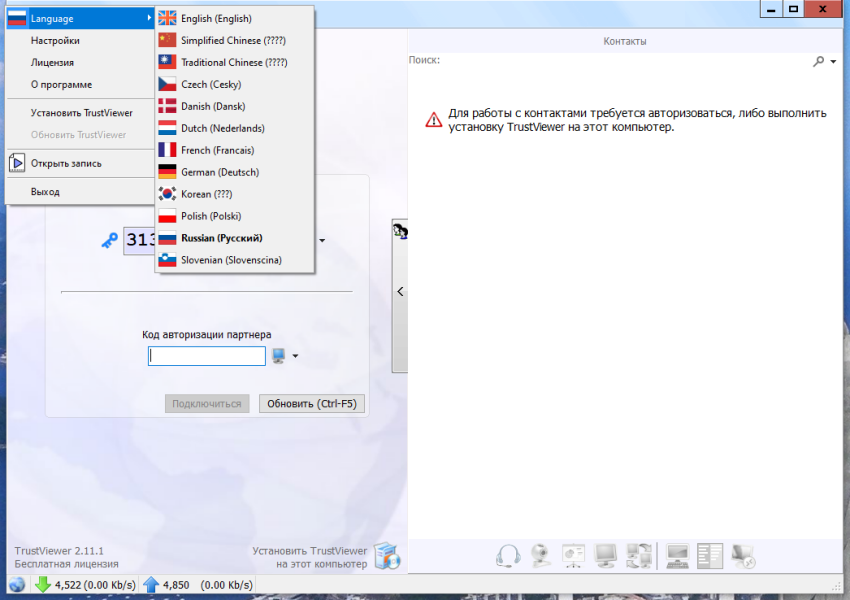Expand the Language submenu arrow

[x=149, y=18]
